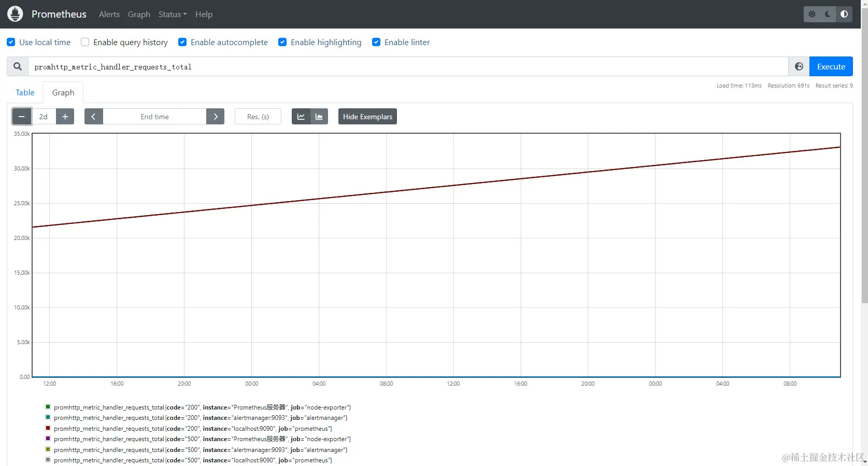
Task: Open the metrics explorer globe icon
Action: click(799, 66)
